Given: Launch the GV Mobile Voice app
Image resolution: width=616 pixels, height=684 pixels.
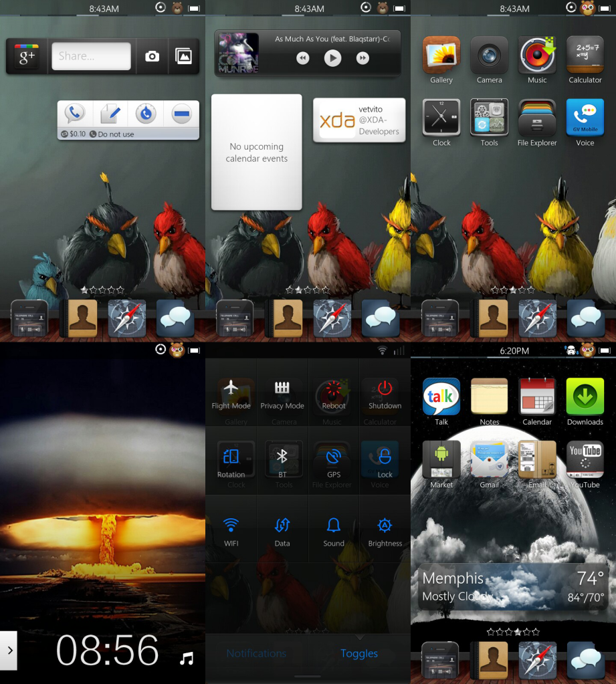Looking at the screenshot, I should [x=585, y=121].
